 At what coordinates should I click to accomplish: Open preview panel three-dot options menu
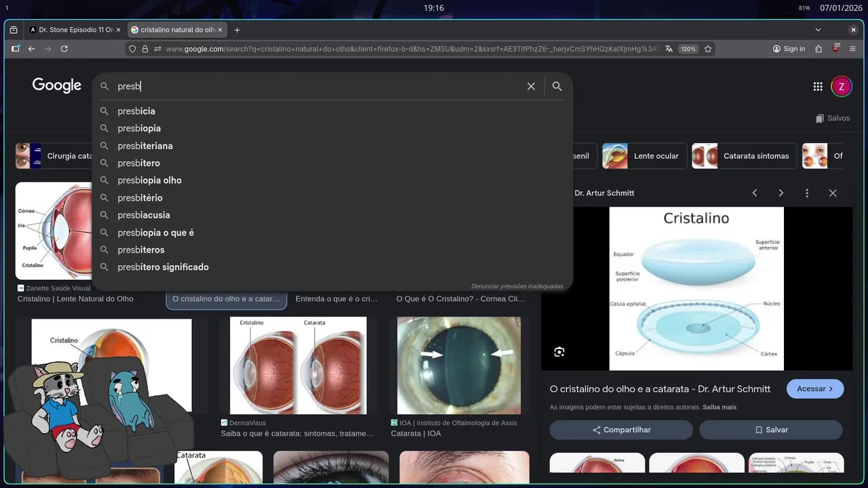pos(806,193)
